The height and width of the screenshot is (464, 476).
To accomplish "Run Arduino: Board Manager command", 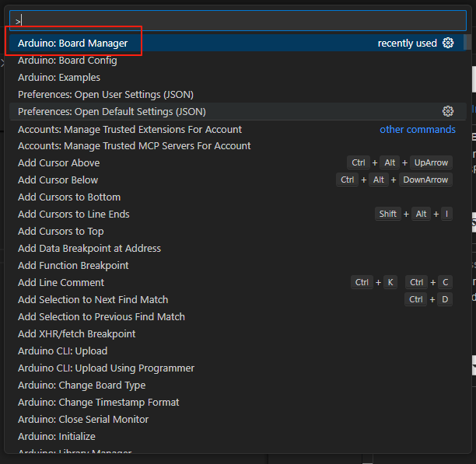I will [238, 43].
